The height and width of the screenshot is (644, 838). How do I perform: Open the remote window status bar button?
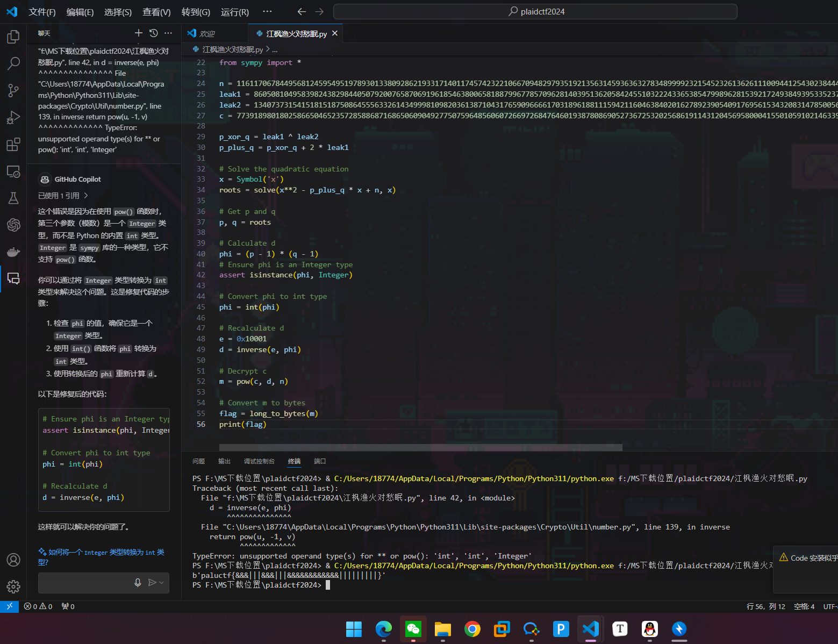point(9,606)
